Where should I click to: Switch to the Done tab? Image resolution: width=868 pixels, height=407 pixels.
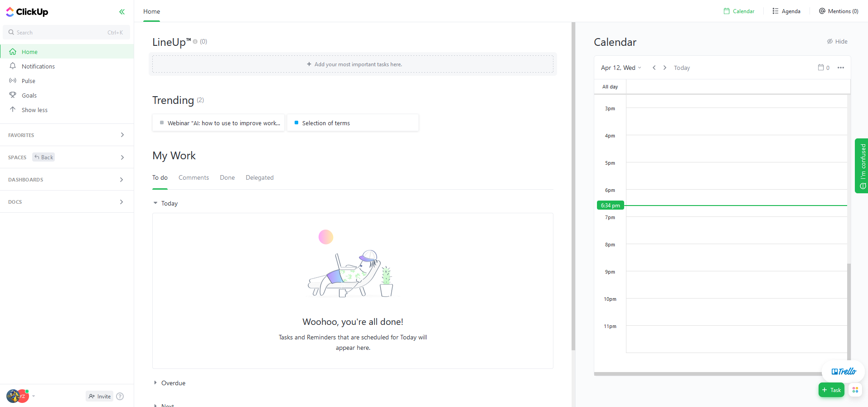[x=227, y=177]
